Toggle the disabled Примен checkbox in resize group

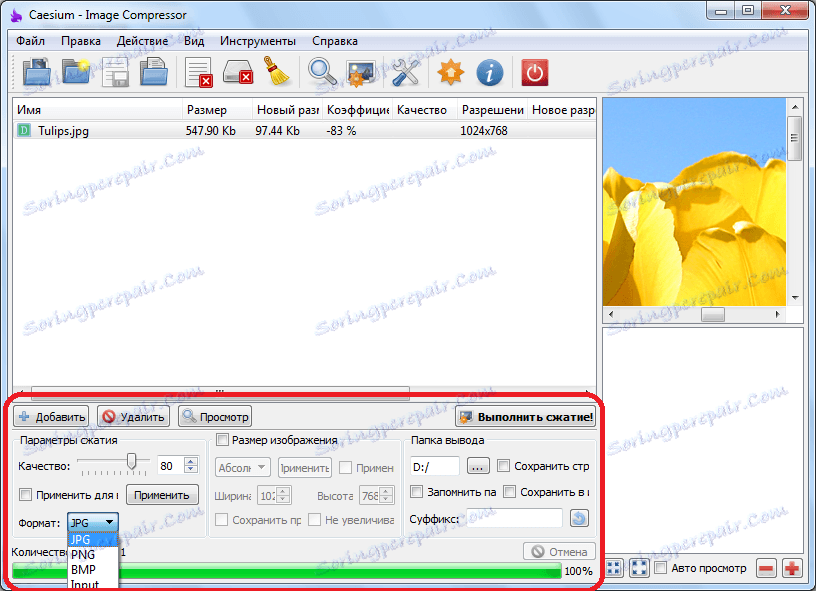pos(345,467)
